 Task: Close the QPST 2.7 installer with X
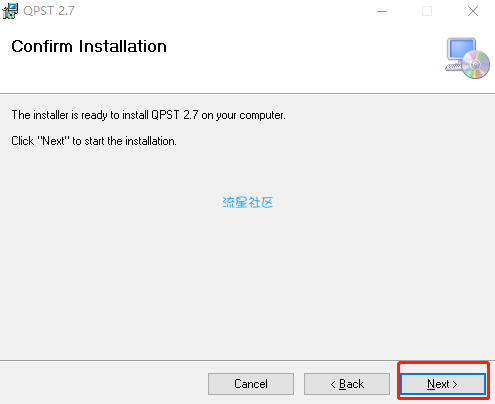point(473,11)
